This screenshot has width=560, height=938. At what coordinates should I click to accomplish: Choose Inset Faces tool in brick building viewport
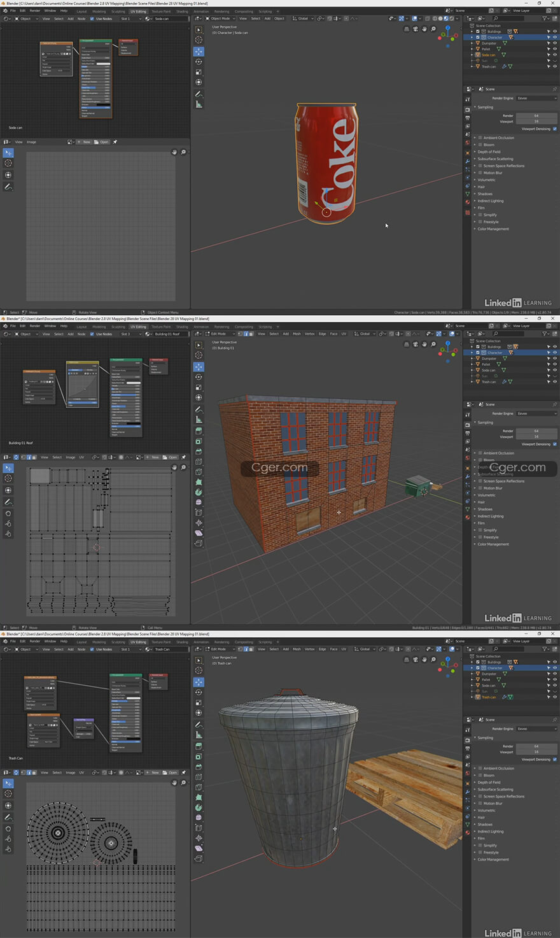pyautogui.click(x=199, y=441)
